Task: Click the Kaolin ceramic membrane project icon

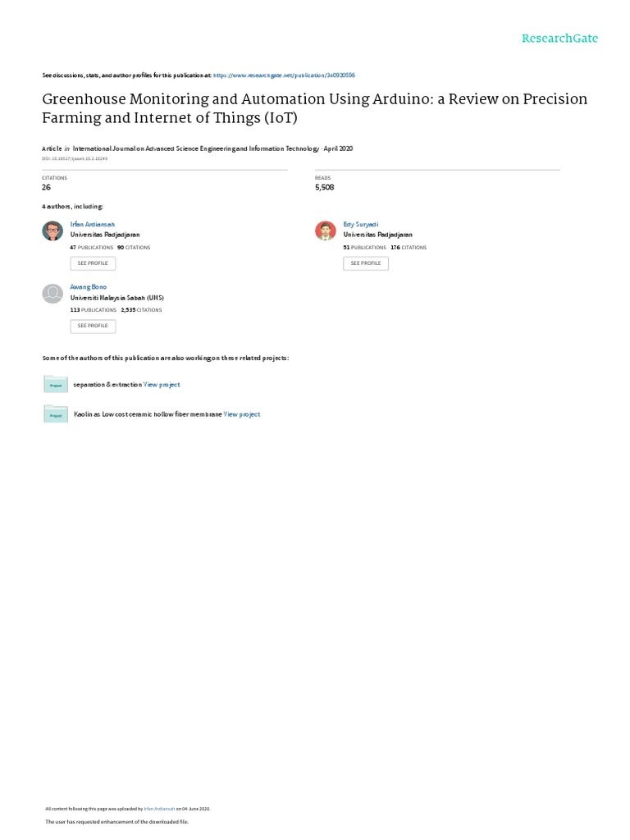Action: click(x=56, y=414)
